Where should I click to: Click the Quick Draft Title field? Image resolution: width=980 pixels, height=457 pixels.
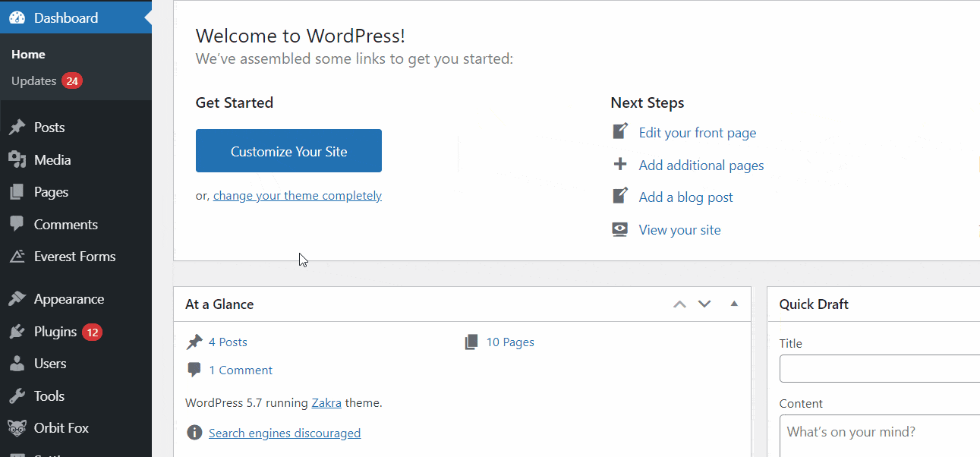point(880,369)
